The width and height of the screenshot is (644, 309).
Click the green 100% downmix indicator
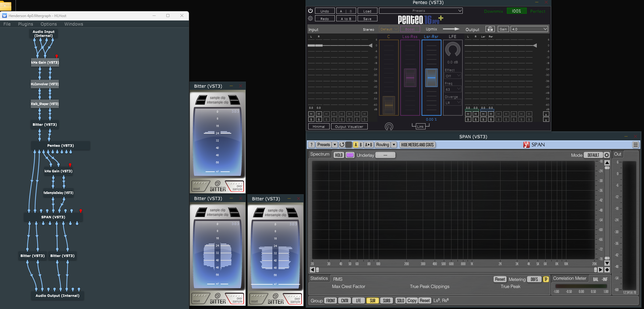click(x=516, y=11)
